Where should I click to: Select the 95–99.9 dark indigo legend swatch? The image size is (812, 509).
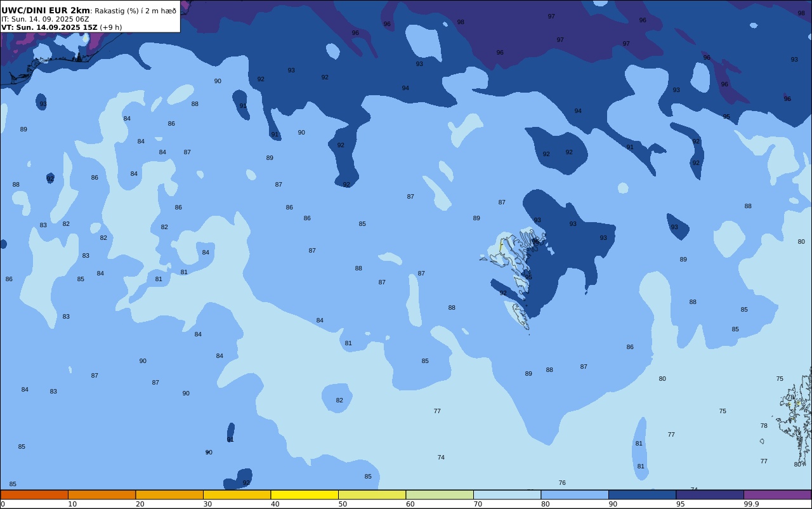pos(710,494)
